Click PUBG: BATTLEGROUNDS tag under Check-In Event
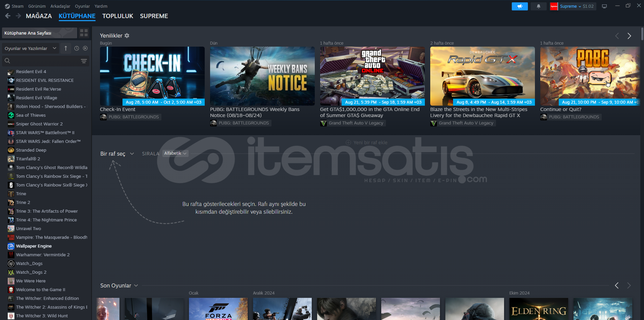Viewport: 644px width, 320px height. (131, 117)
